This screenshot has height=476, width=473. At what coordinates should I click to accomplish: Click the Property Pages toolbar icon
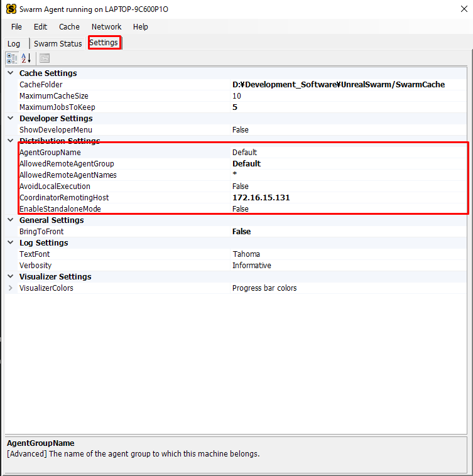click(44, 58)
